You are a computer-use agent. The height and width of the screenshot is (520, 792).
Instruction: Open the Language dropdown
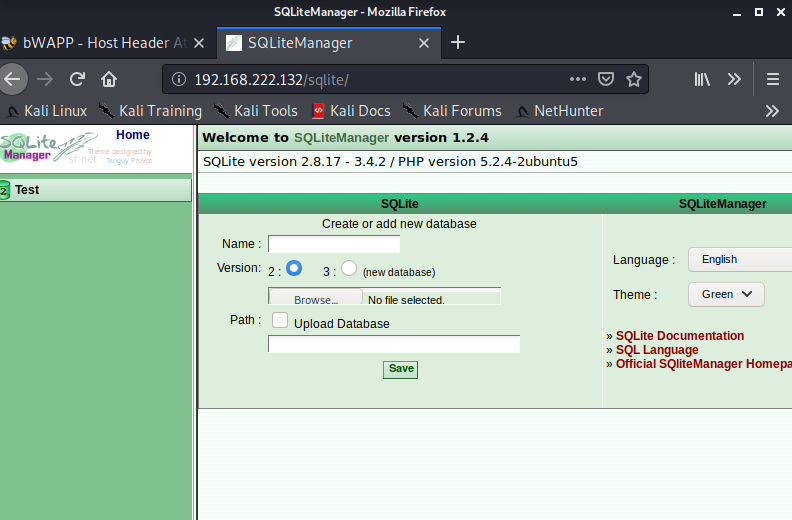[740, 260]
